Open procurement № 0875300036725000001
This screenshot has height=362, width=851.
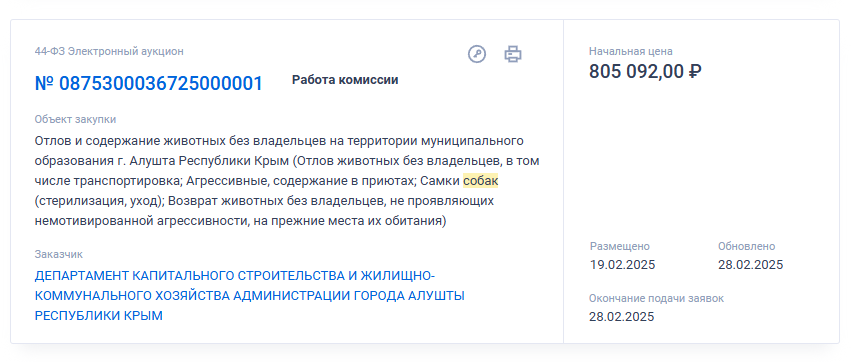(x=149, y=84)
